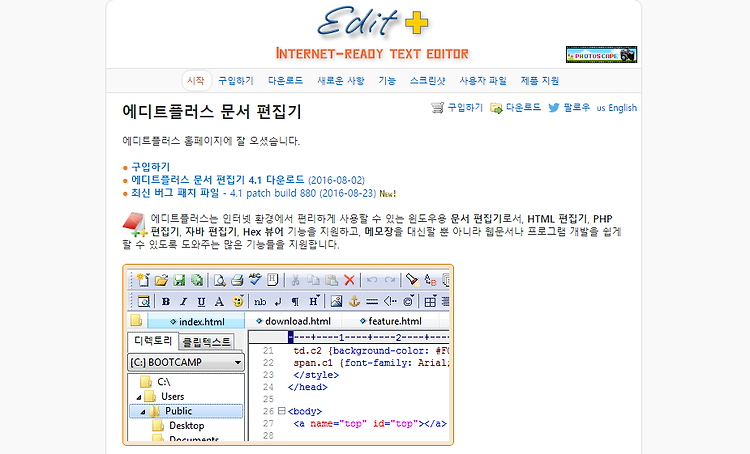Switch to the download.html document tab
Viewport: 750px width, 454px height.
[x=293, y=321]
